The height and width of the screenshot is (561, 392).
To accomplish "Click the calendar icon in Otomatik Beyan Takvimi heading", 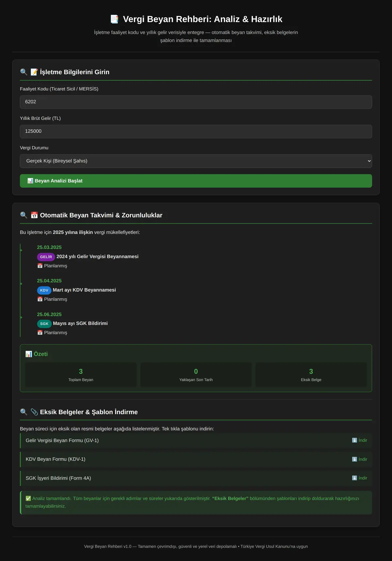I will [x=34, y=215].
